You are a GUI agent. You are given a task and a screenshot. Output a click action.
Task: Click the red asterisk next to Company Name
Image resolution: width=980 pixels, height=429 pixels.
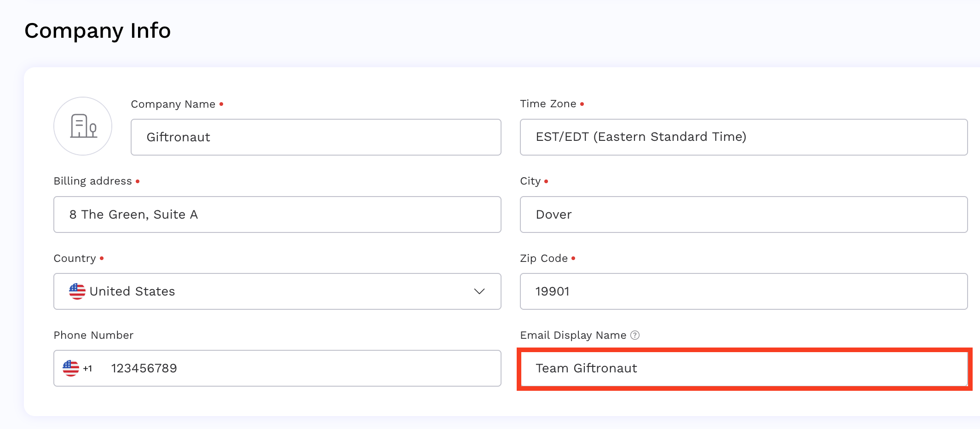click(221, 104)
